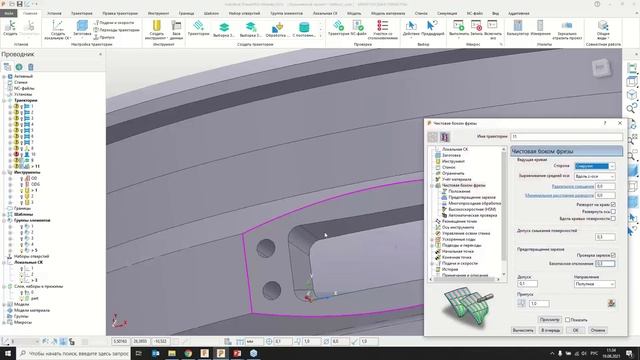640x360 pixels.
Task: Open the Траектория ribbon tab
Action: (x=82, y=13)
